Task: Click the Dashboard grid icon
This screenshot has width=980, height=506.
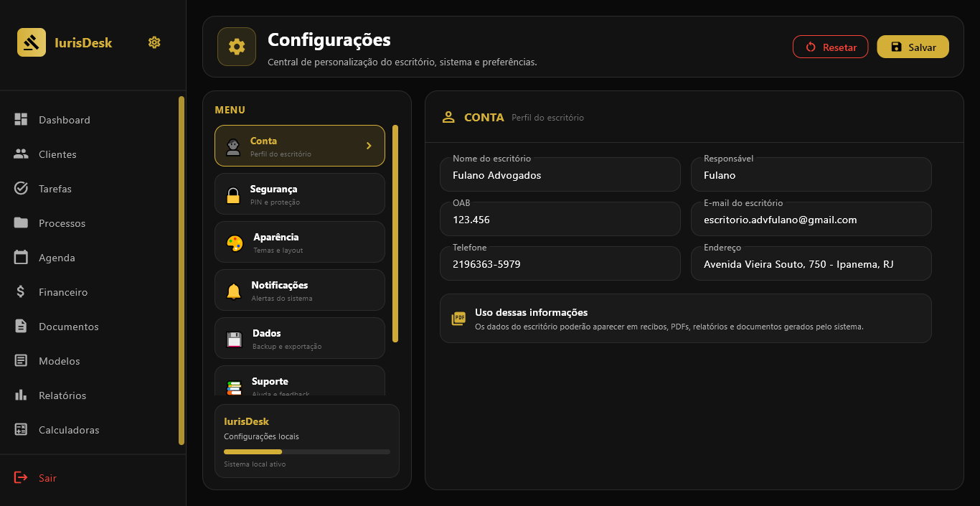Action: [x=21, y=120]
